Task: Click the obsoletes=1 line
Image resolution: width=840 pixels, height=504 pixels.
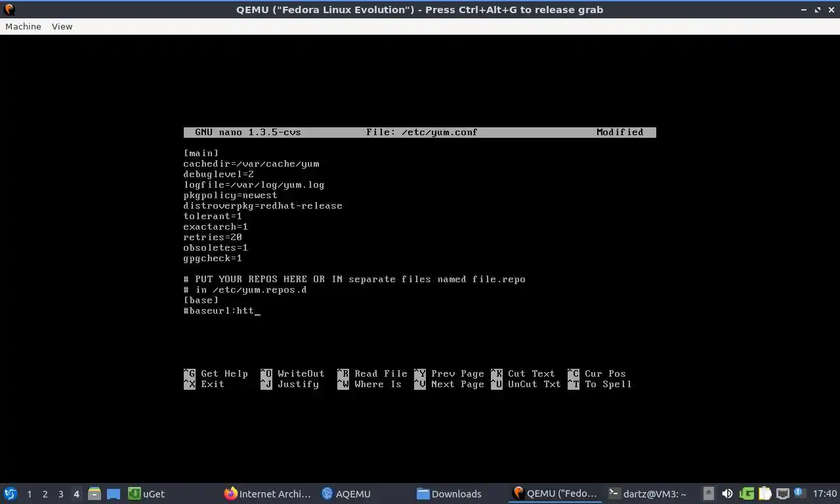Action: point(216,247)
